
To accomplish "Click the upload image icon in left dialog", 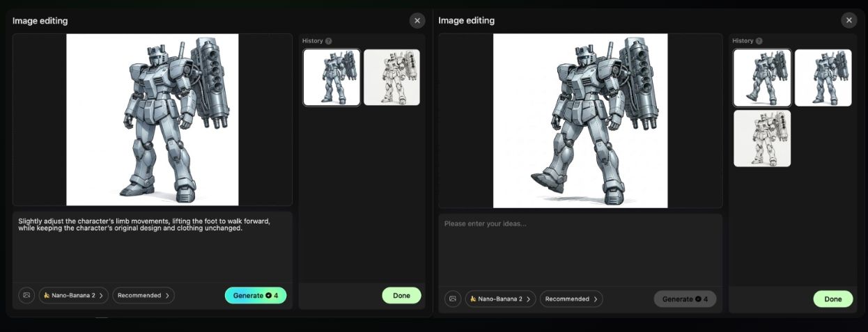I will (26, 295).
